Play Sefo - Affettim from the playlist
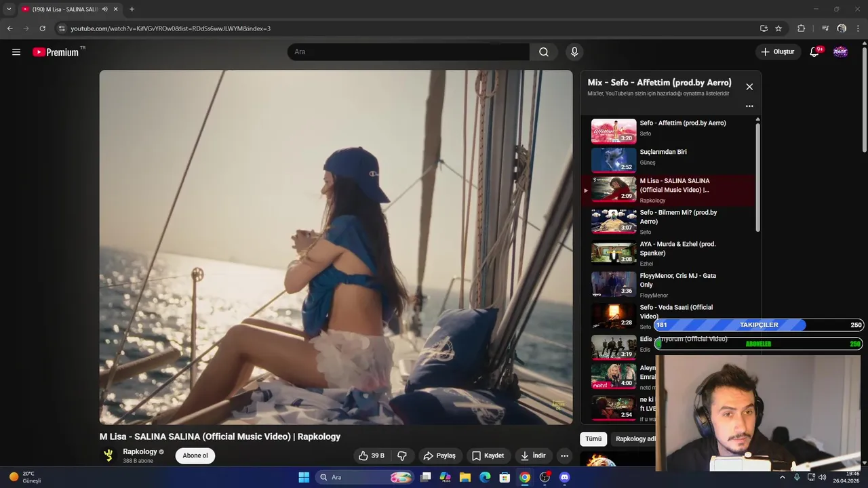This screenshot has width=868, height=488. click(x=667, y=131)
